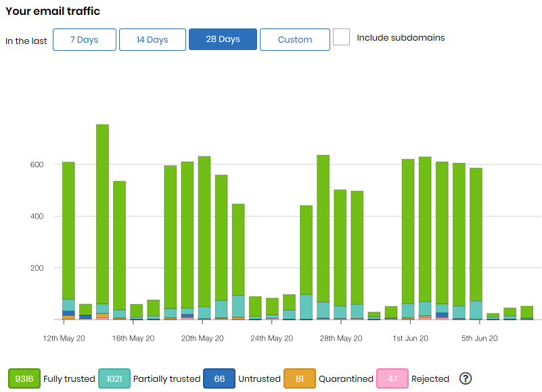
Task: Switch to the 14 Days range
Action: (x=152, y=40)
